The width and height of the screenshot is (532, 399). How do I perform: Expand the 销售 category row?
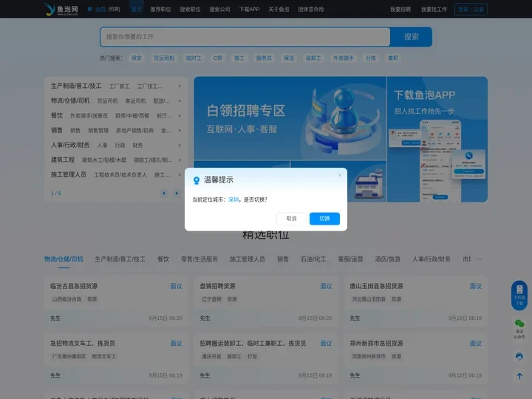pyautogui.click(x=180, y=131)
